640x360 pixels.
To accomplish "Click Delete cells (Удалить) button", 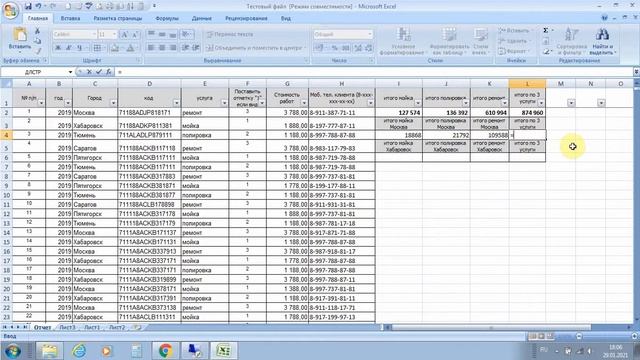I will pos(513,41).
